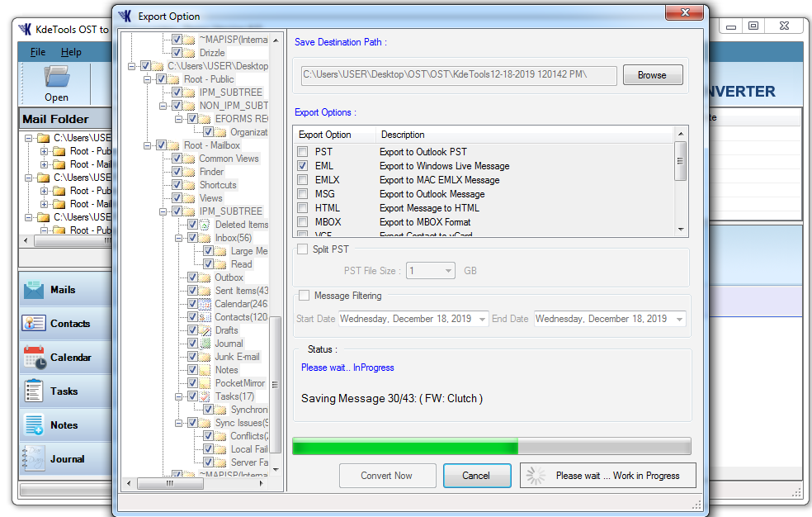
Task: Click the Convert Now button
Action: click(387, 476)
